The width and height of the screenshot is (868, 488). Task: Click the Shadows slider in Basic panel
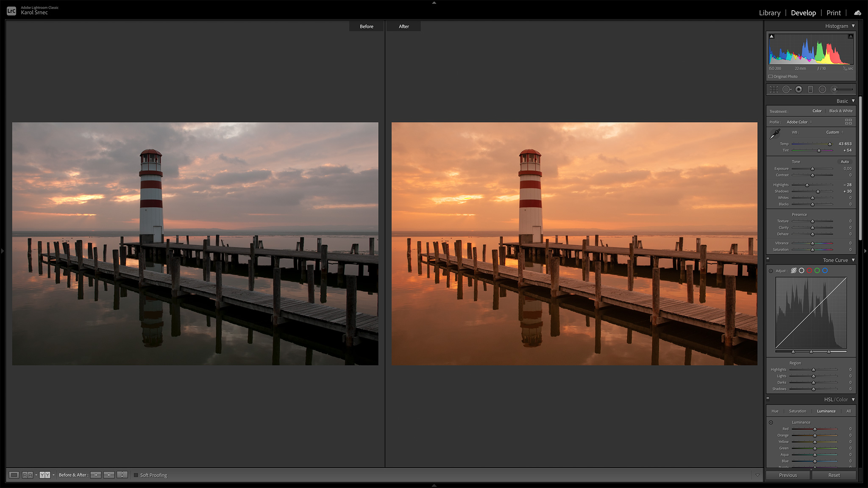coord(812,191)
